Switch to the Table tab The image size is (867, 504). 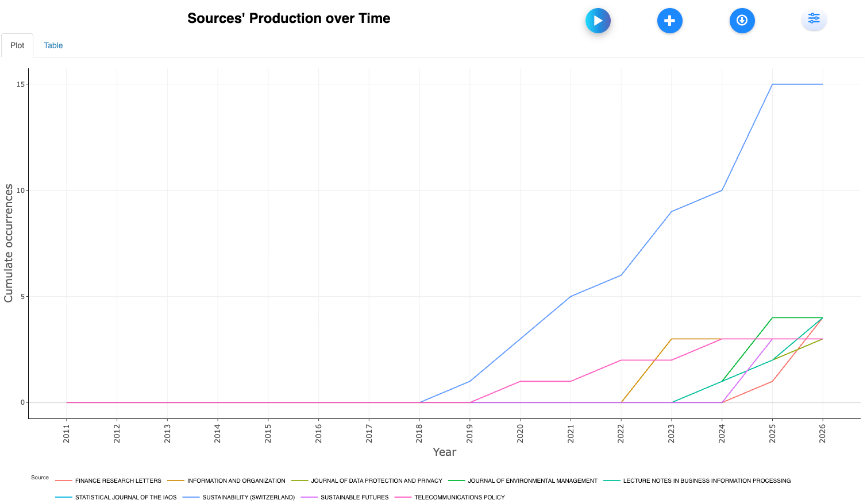coord(53,45)
